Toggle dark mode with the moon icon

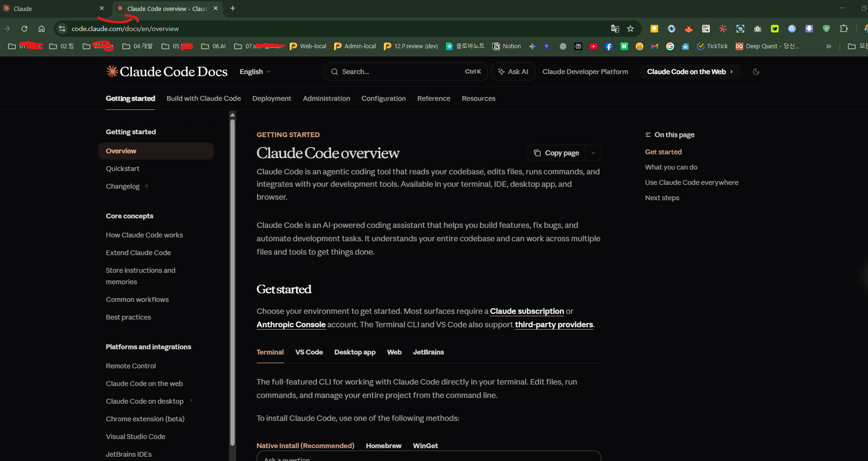[756, 72]
